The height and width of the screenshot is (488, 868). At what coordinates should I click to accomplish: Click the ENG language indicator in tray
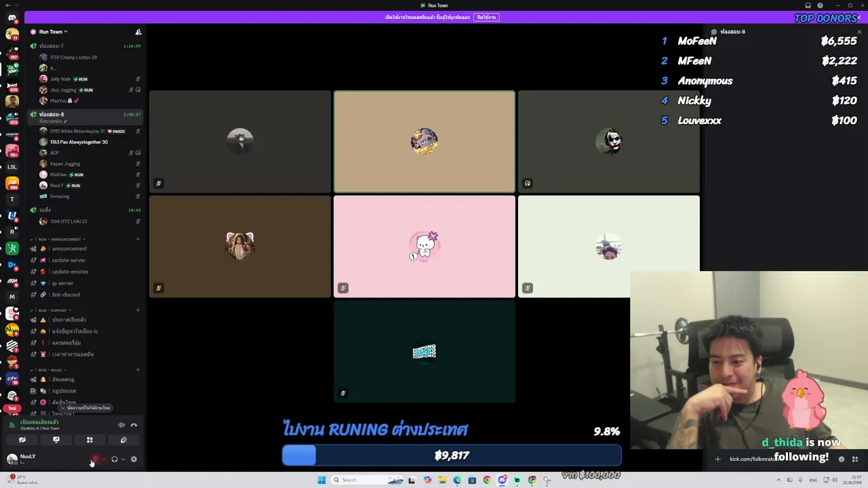(813, 480)
